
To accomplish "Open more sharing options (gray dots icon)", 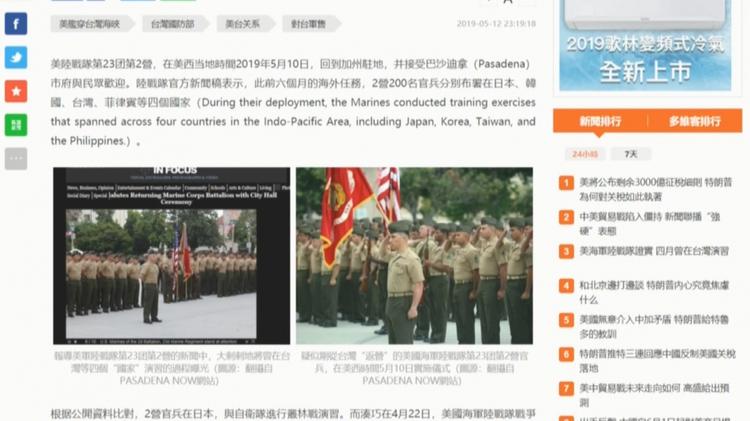I will pos(16,158).
